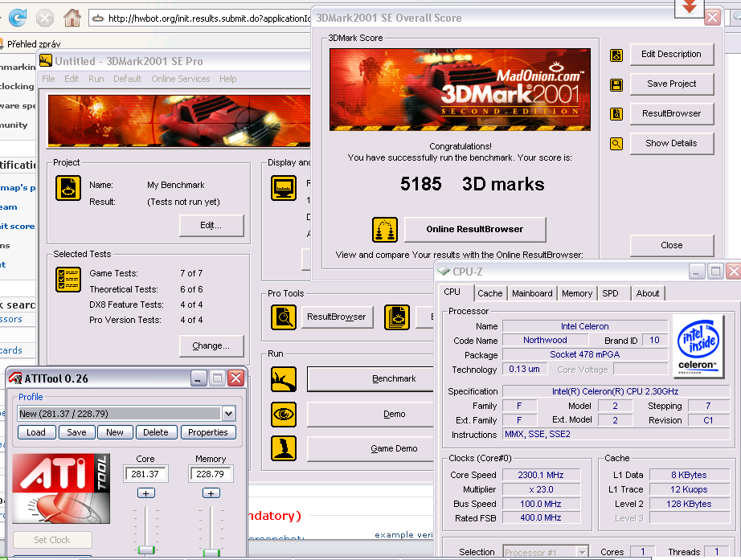Open the CPU-Z processor Selection dropdown
Screen dimensions: 741x560
[582, 552]
